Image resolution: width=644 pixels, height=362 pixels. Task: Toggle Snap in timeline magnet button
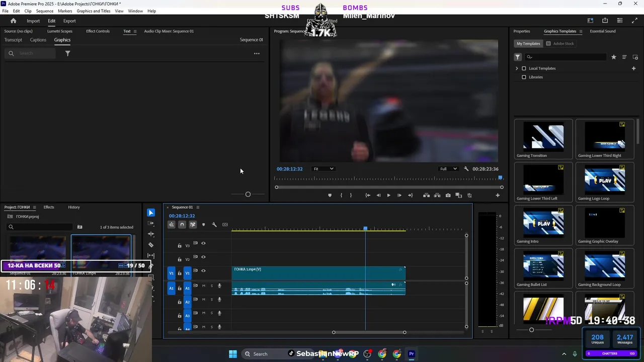[x=182, y=225]
